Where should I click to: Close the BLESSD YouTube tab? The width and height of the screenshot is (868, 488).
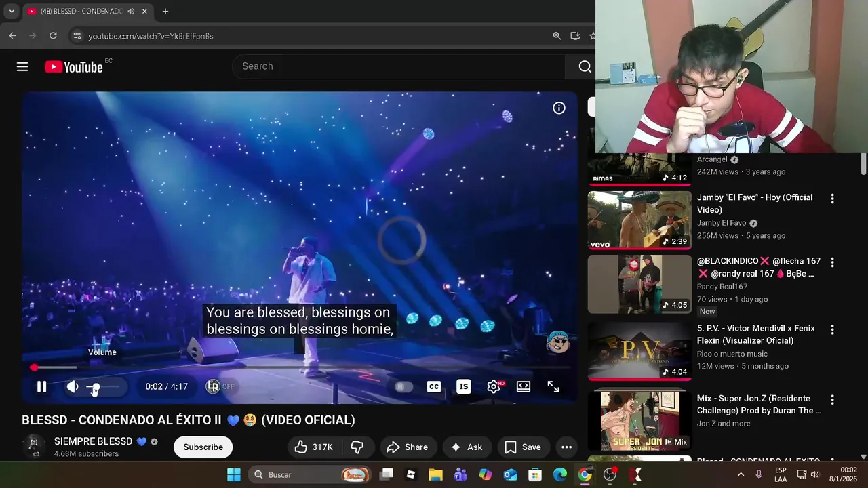pyautogui.click(x=144, y=12)
